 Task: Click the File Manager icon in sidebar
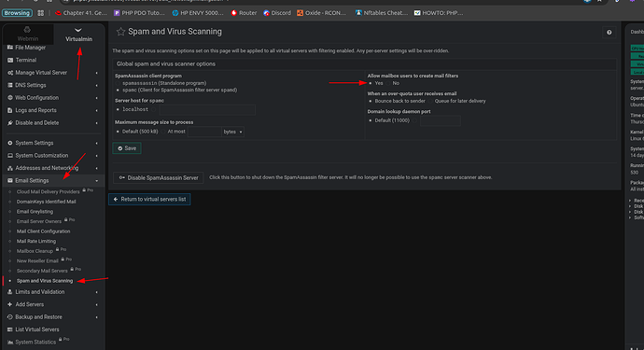pos(10,48)
